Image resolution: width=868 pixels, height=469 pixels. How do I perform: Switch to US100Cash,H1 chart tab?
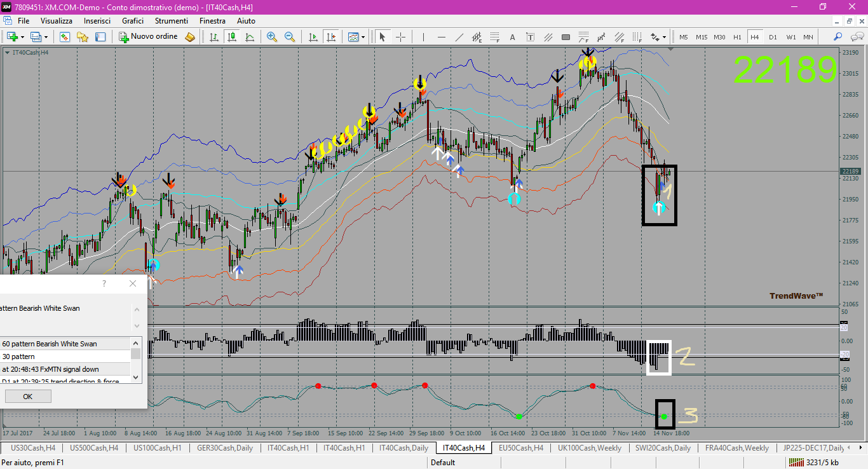tap(158, 448)
